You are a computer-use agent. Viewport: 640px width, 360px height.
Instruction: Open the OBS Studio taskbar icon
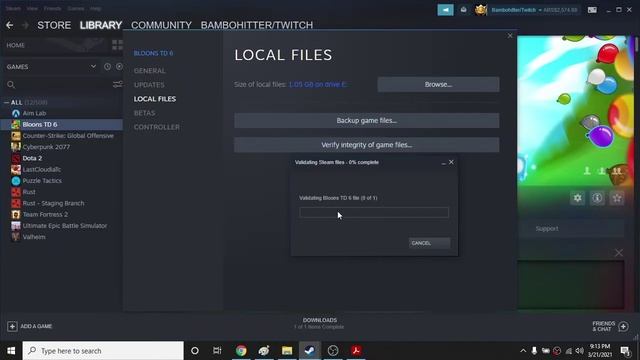[333, 351]
